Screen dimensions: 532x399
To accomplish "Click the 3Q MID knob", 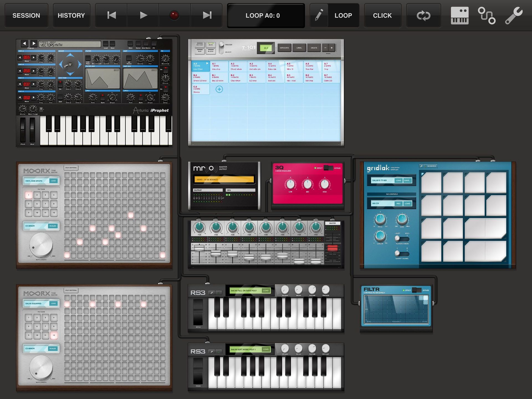I will (307, 184).
